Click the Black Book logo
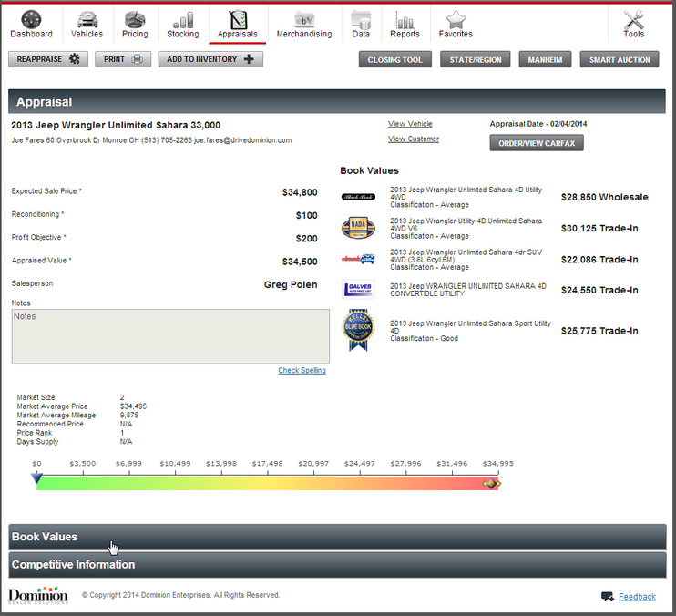The image size is (676, 616). click(x=358, y=197)
